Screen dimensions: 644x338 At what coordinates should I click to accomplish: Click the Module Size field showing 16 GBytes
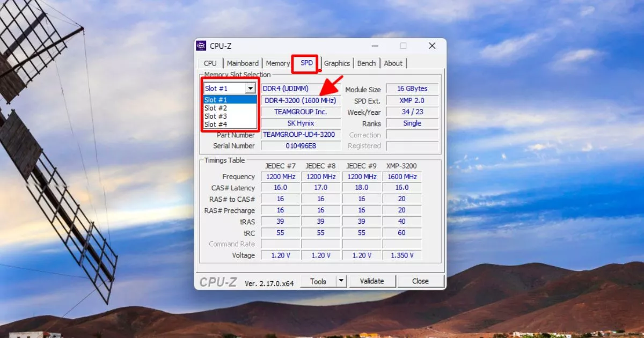point(412,89)
